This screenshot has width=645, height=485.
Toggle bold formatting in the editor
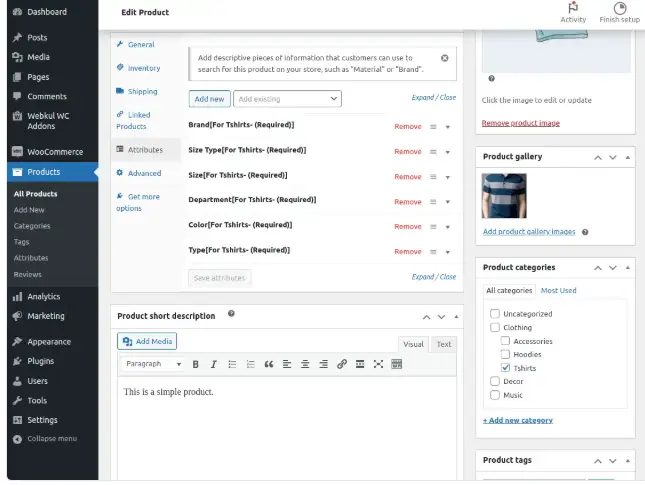196,364
